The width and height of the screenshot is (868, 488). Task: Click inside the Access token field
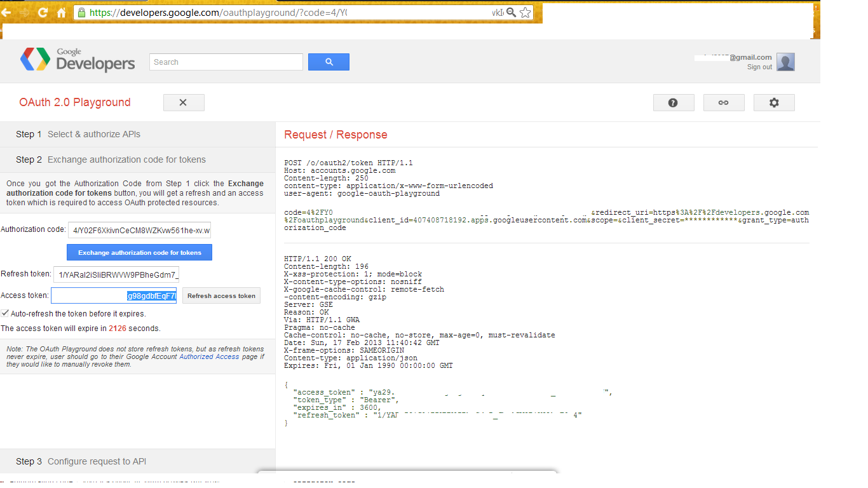tap(113, 295)
